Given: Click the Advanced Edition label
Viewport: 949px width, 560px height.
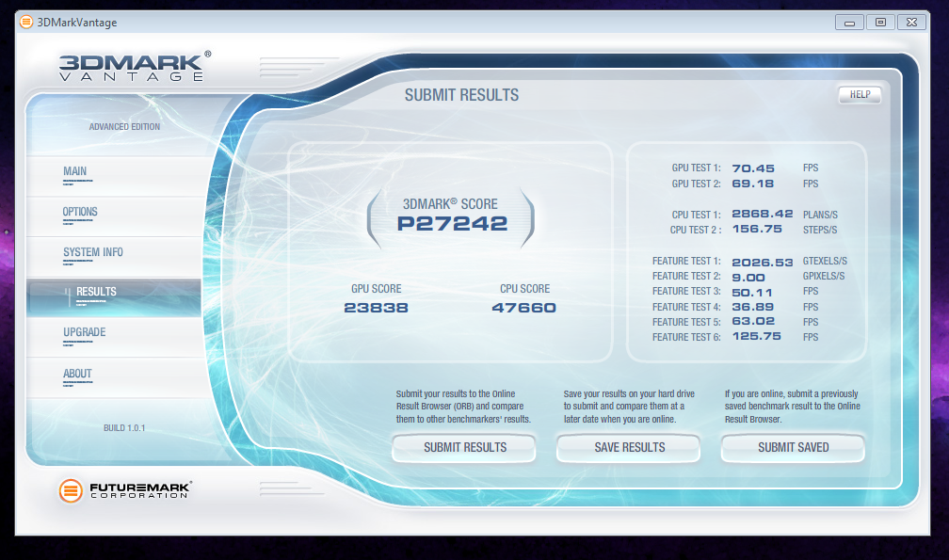Looking at the screenshot, I should pyautogui.click(x=124, y=127).
